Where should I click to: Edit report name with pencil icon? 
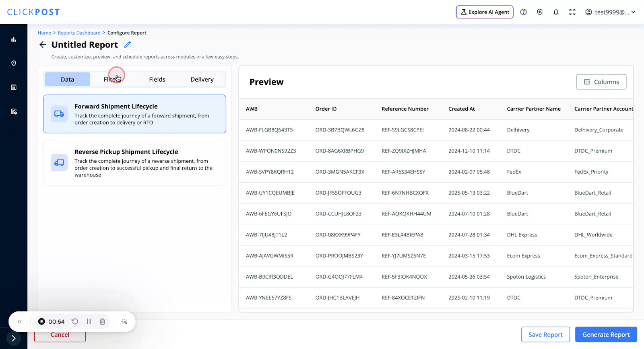127,45
